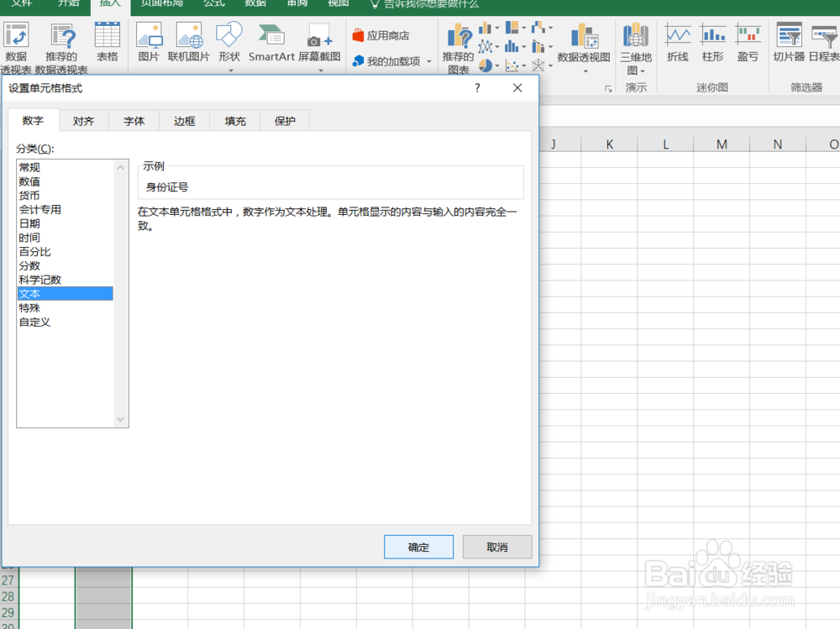Open the Shapes gallery
Image resolution: width=840 pixels, height=629 pixels.
point(229,46)
